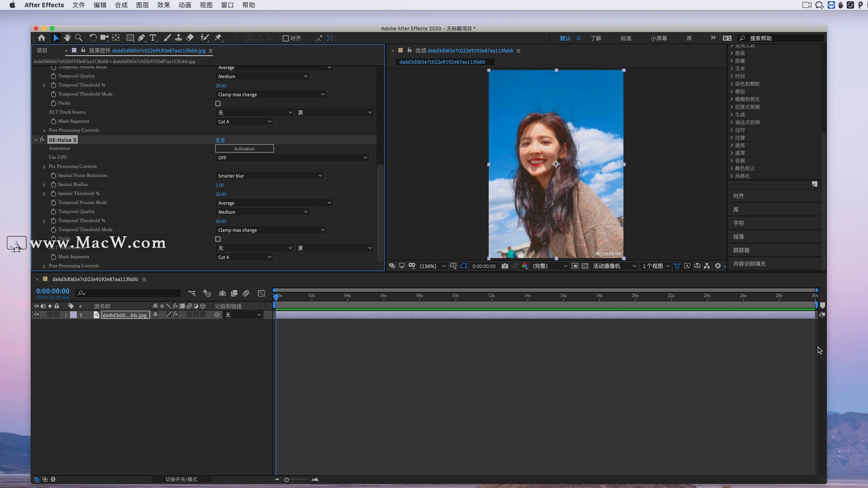This screenshot has height=488, width=868.
Task: Click the Activation button
Action: [x=245, y=149]
